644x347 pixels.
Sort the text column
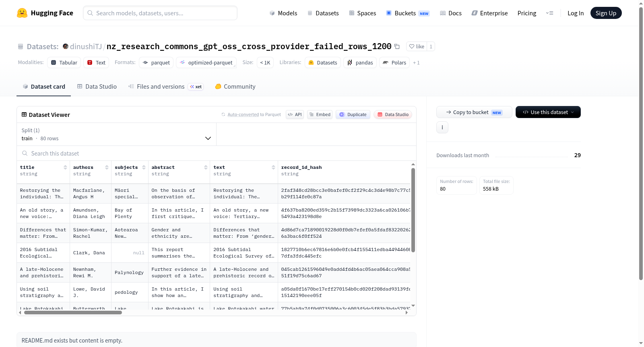273,167
